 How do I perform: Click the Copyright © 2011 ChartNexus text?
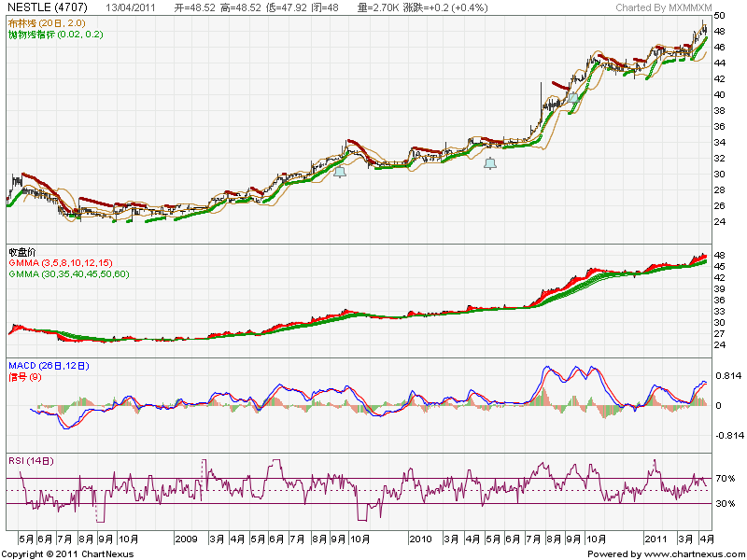coord(68,554)
